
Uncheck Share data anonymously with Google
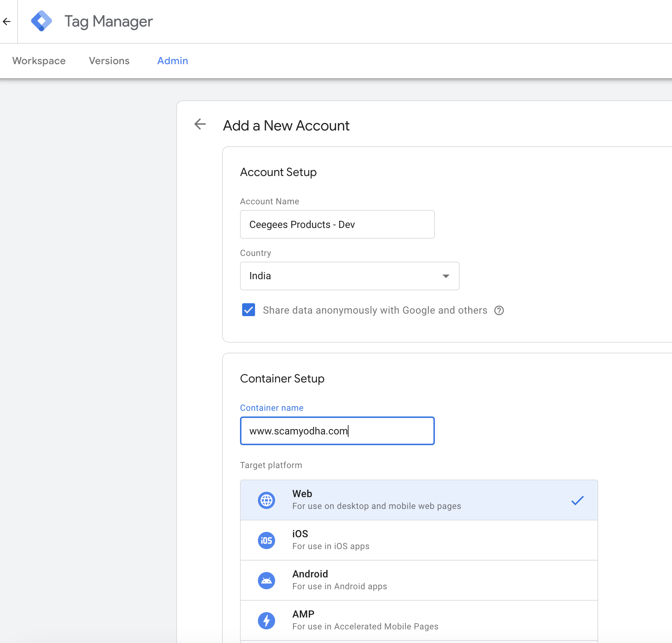pos(248,310)
